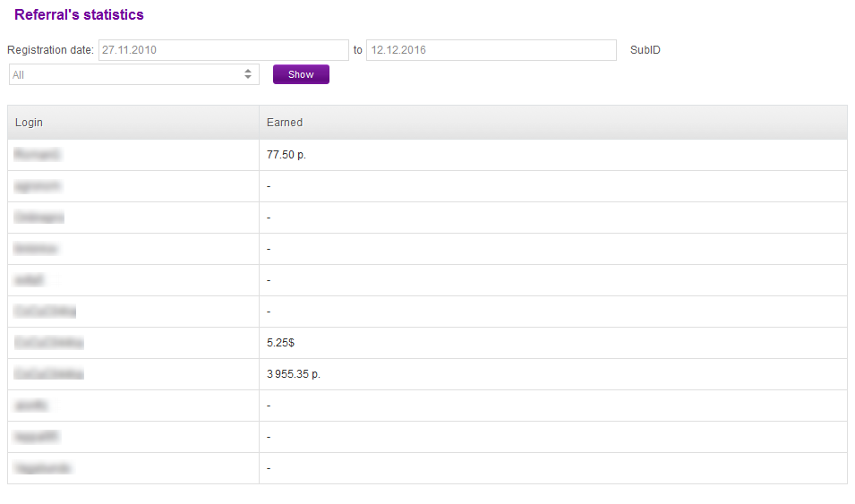Click the blurred login in the last table row
This screenshot has width=855, height=504.
pos(43,468)
